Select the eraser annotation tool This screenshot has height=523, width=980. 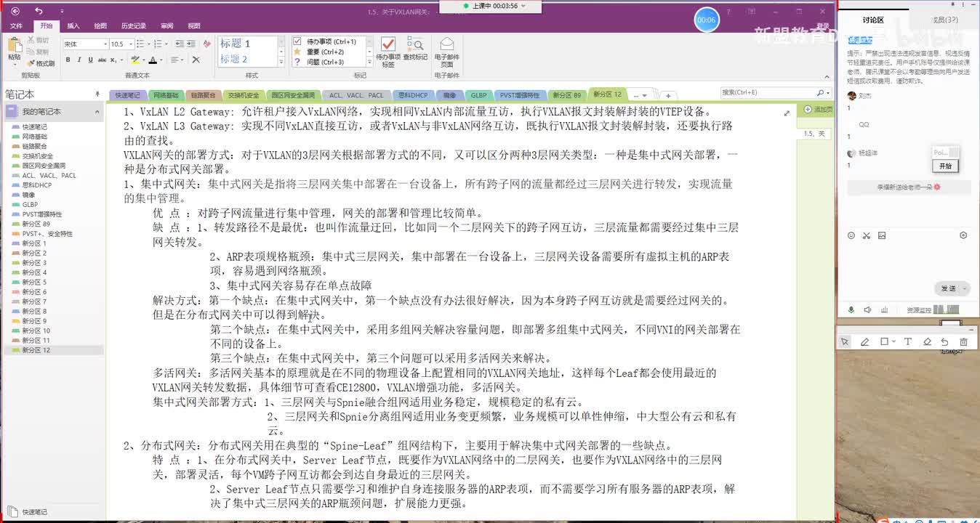coord(927,341)
